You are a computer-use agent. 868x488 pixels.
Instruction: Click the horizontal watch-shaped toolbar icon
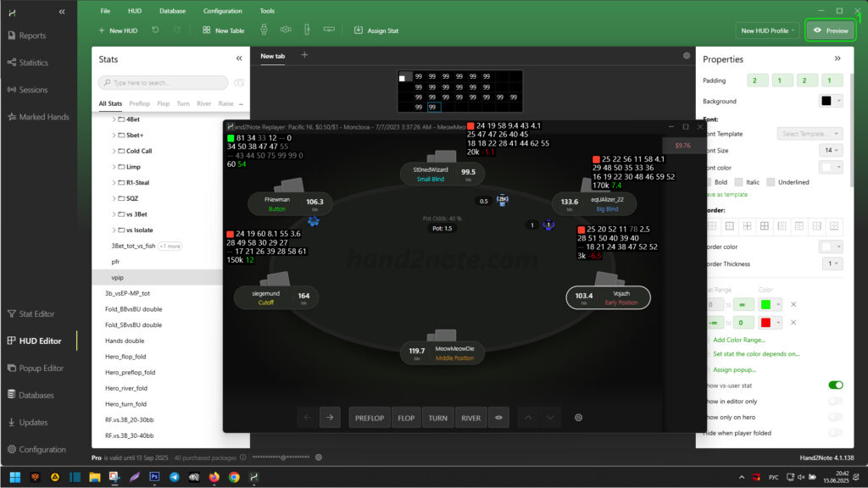click(286, 30)
